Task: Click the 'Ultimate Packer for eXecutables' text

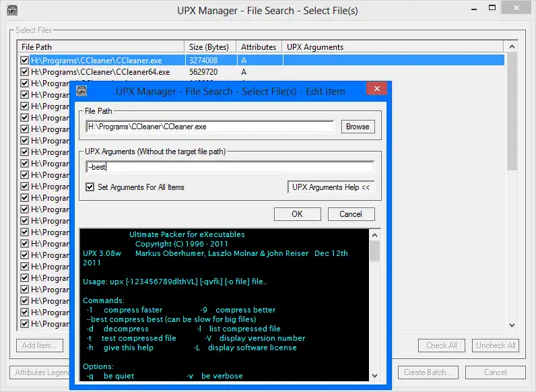Action: [187, 234]
